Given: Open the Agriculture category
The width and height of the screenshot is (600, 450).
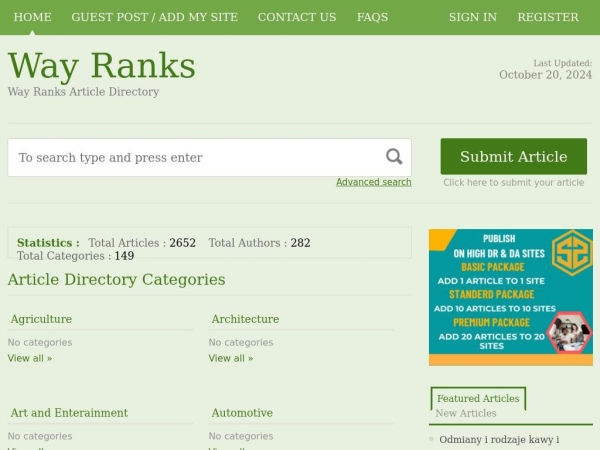Looking at the screenshot, I should (41, 319).
